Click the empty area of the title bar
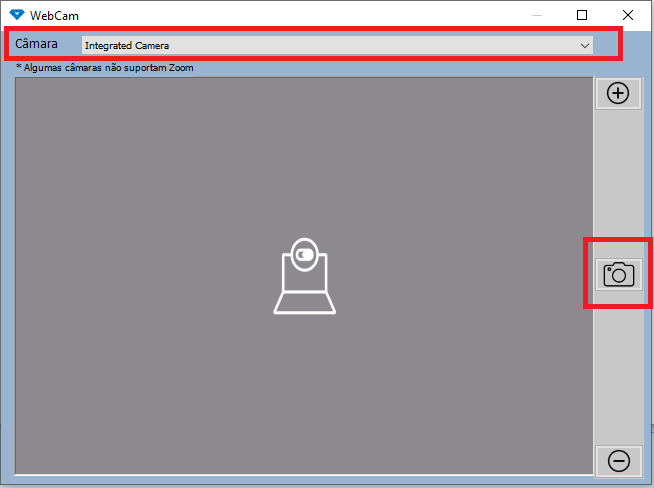 pyautogui.click(x=300, y=15)
